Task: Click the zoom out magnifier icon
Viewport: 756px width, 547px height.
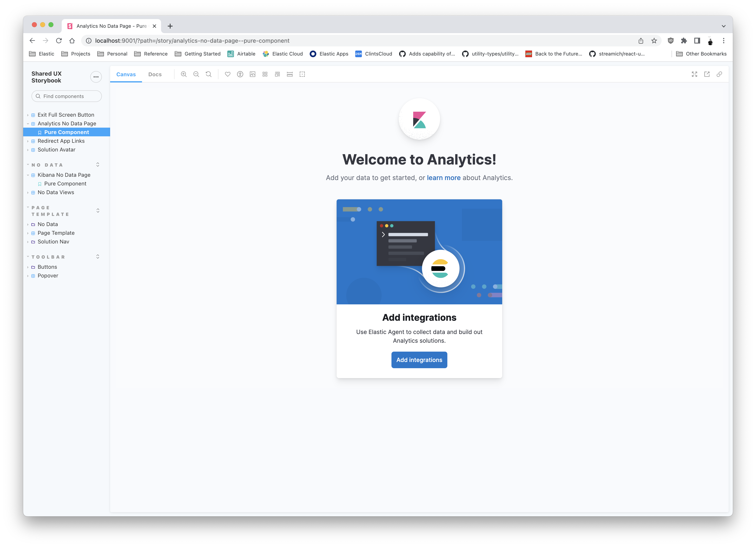Action: [x=196, y=74]
